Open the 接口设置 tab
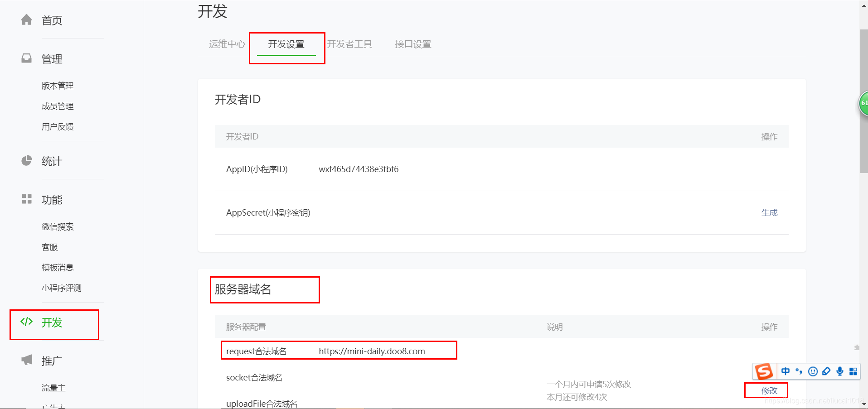This screenshot has width=868, height=409. 412,44
